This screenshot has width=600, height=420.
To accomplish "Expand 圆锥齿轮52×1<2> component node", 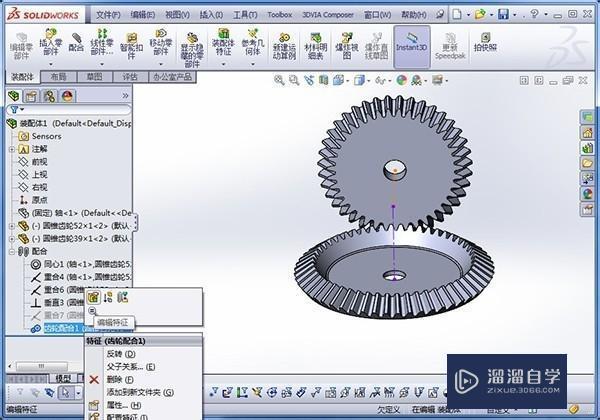I will pyautogui.click(x=12, y=226).
